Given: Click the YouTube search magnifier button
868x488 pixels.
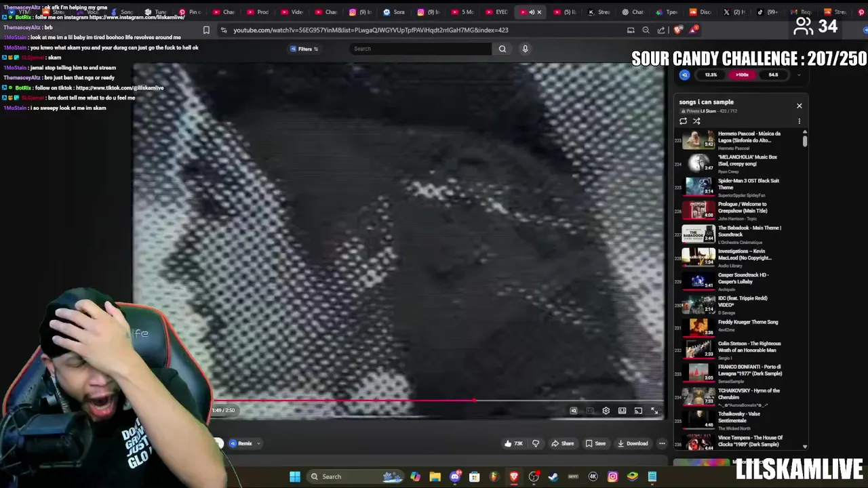Looking at the screenshot, I should pyautogui.click(x=502, y=49).
